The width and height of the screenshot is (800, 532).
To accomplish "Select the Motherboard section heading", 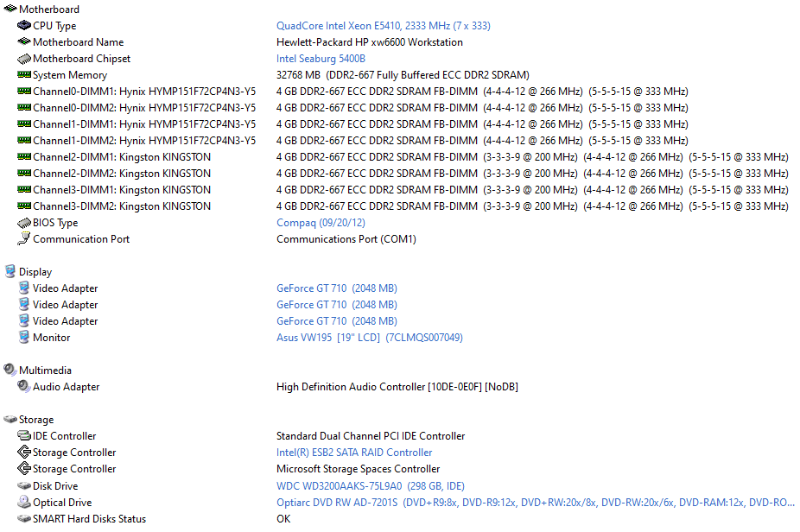I will tap(49, 9).
